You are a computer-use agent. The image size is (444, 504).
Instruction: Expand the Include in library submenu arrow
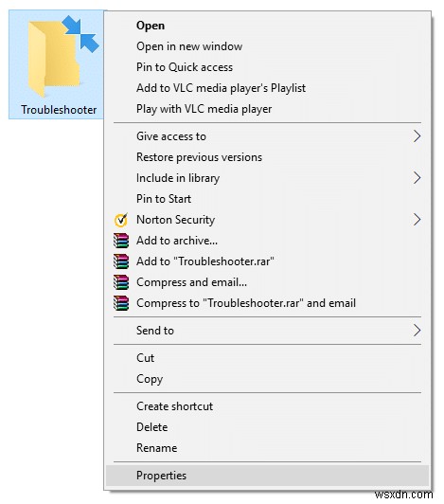(x=417, y=178)
